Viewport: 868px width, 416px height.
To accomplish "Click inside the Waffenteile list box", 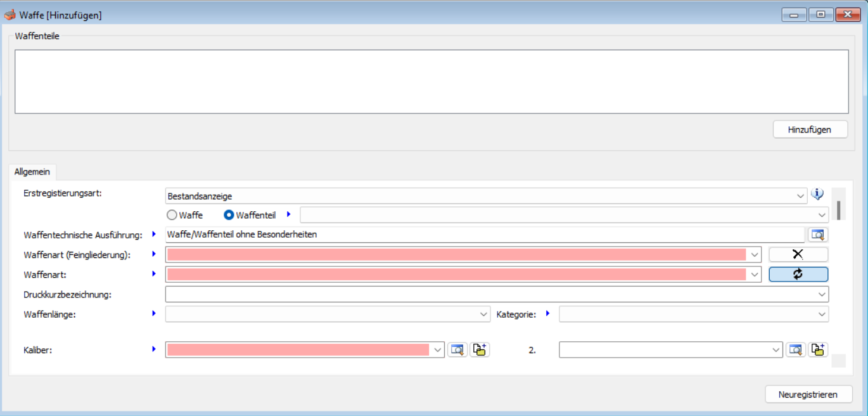I will click(431, 82).
